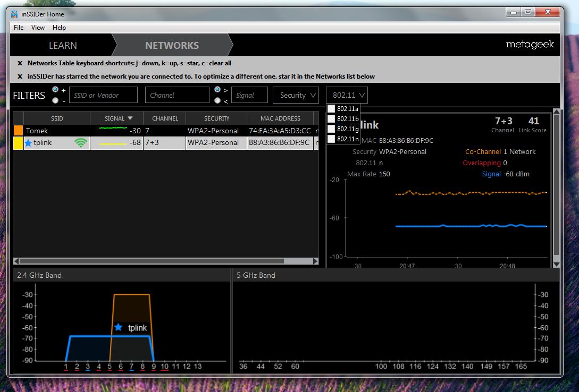Click the green Wi-Fi connected icon for tplink
This screenshot has width=579, height=392.
pyautogui.click(x=80, y=143)
